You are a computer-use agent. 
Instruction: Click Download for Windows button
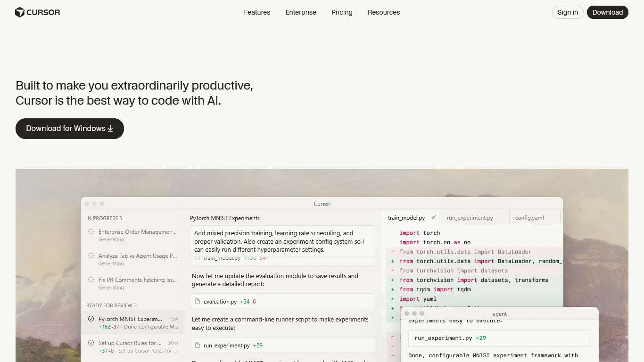70,129
